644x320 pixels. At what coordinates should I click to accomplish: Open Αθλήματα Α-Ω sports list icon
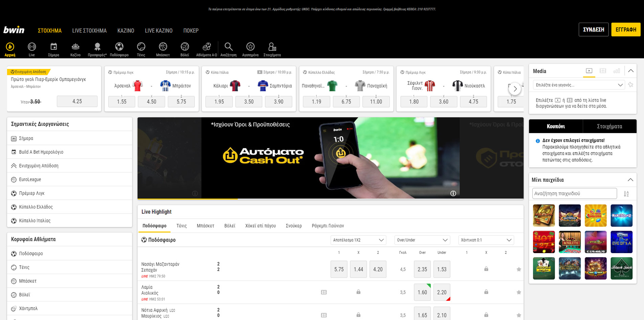pyautogui.click(x=206, y=49)
